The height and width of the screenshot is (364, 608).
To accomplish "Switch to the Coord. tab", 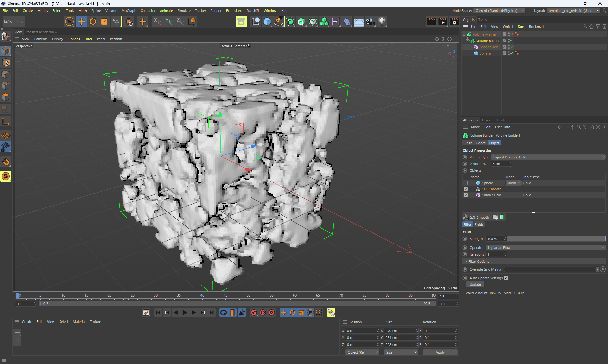I will pos(481,143).
